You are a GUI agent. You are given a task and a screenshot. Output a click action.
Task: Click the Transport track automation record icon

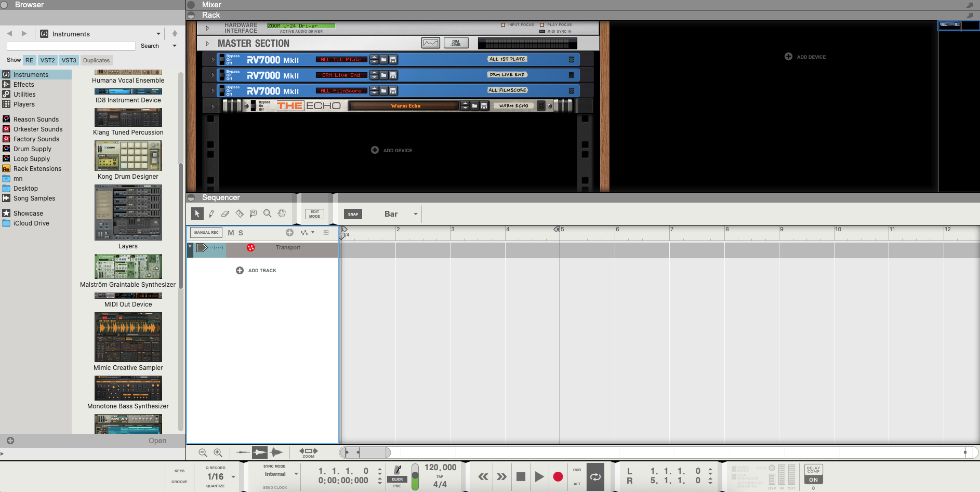[250, 248]
